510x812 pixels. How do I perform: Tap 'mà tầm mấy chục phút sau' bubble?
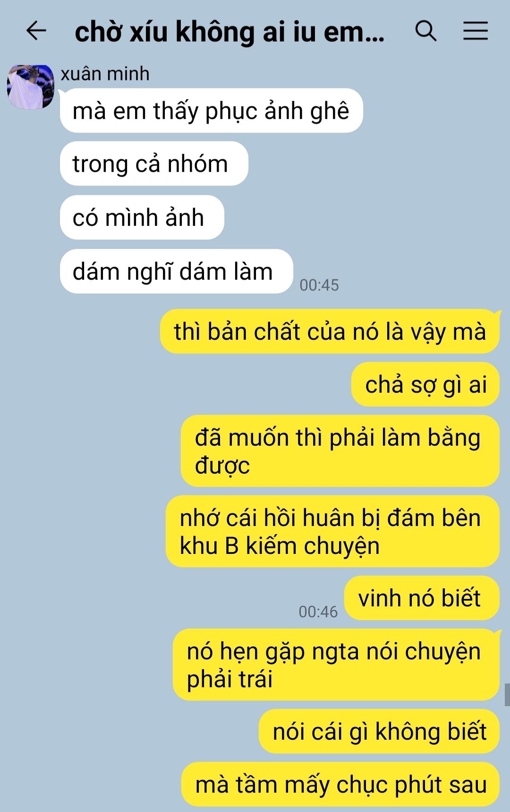point(340,784)
